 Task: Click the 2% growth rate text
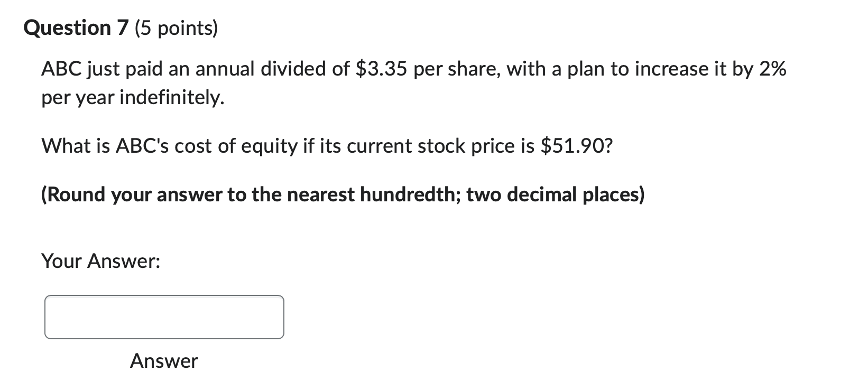[x=773, y=68]
